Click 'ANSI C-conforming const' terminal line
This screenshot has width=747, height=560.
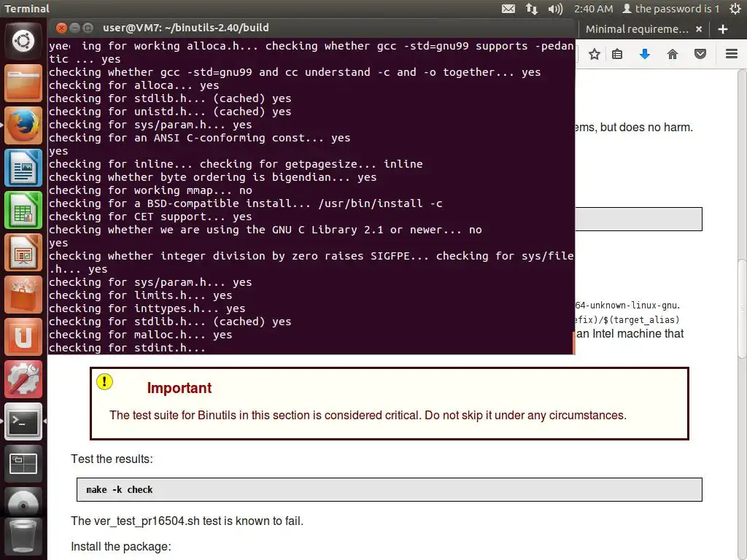coord(200,138)
